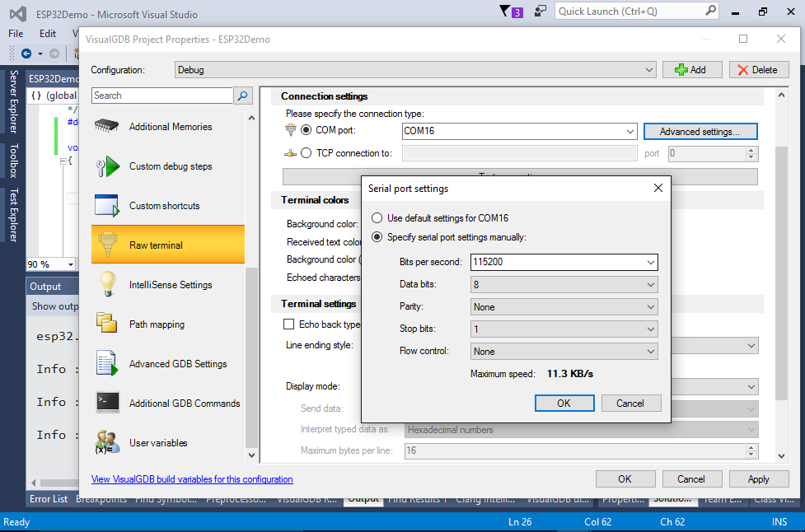Open Custom shortcuts window icon
The width and height of the screenshot is (805, 532).
tap(107, 206)
